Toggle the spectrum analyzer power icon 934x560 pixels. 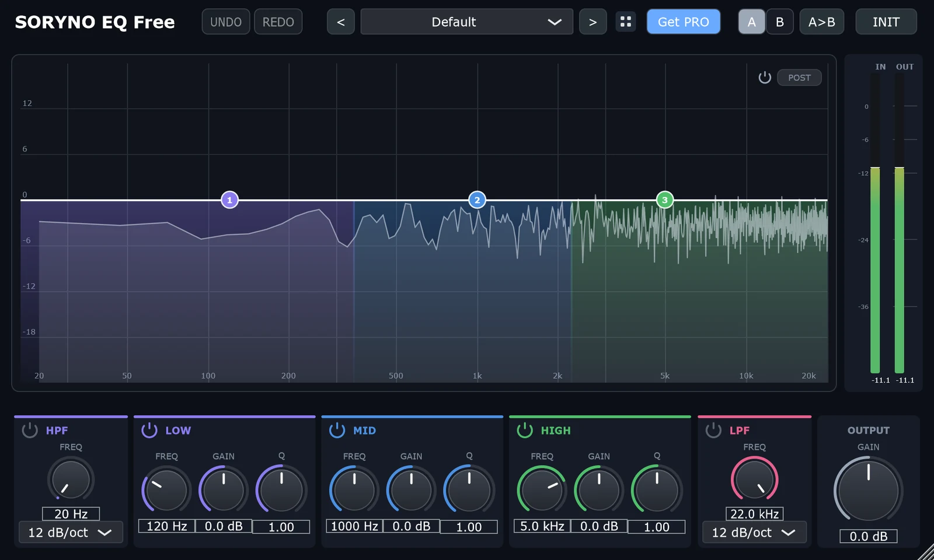tap(765, 78)
